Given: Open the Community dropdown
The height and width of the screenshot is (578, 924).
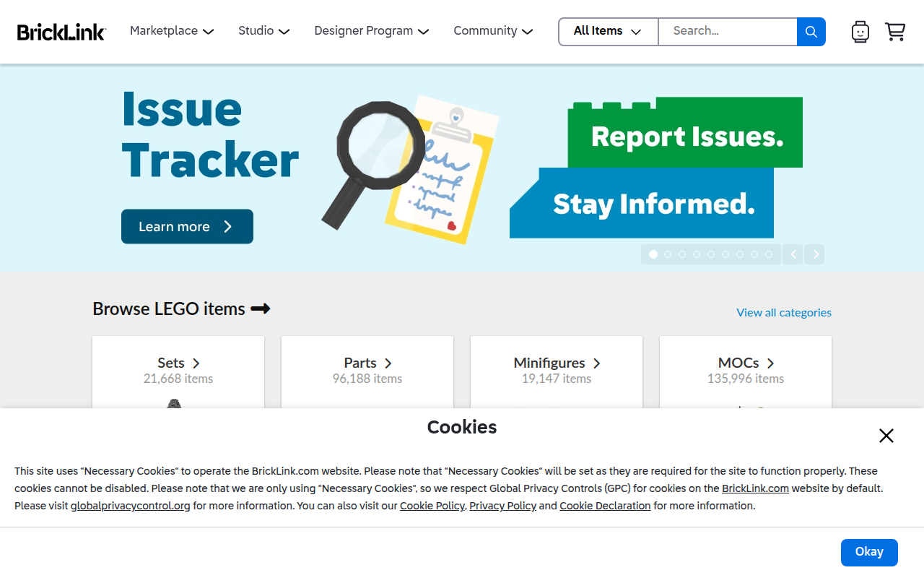Looking at the screenshot, I should [x=493, y=31].
